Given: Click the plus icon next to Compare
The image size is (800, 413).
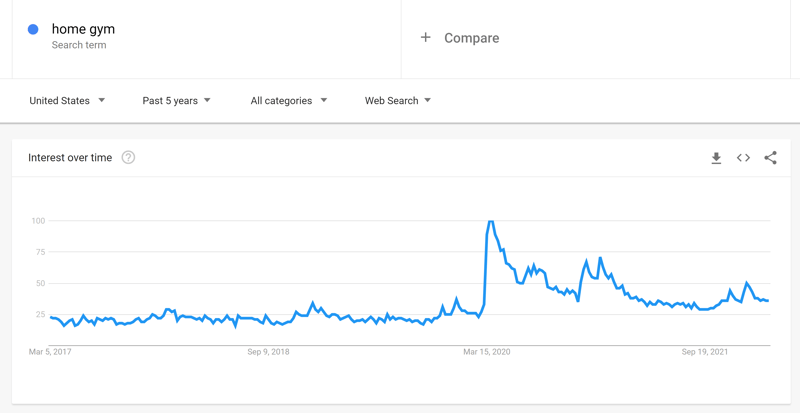Looking at the screenshot, I should [425, 38].
